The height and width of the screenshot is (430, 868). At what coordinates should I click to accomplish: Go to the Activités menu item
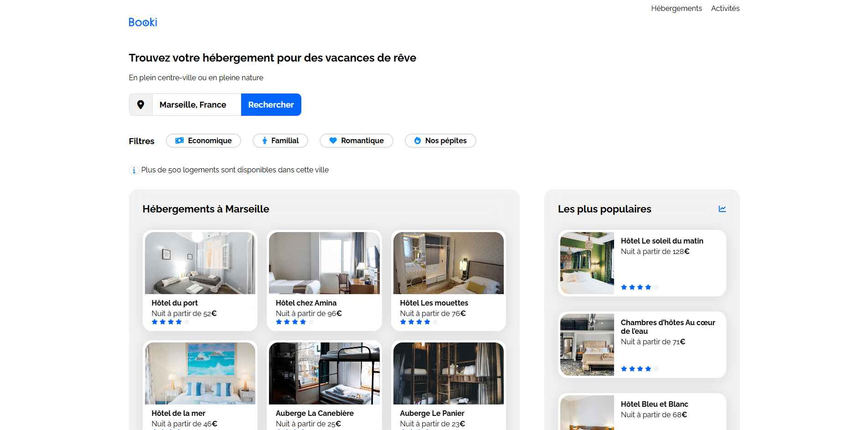[725, 8]
